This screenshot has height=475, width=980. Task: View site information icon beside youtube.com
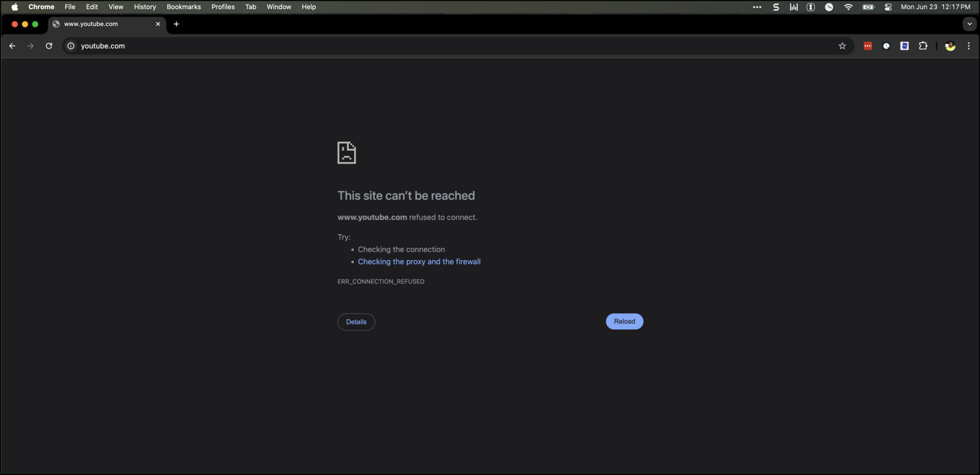click(x=71, y=46)
